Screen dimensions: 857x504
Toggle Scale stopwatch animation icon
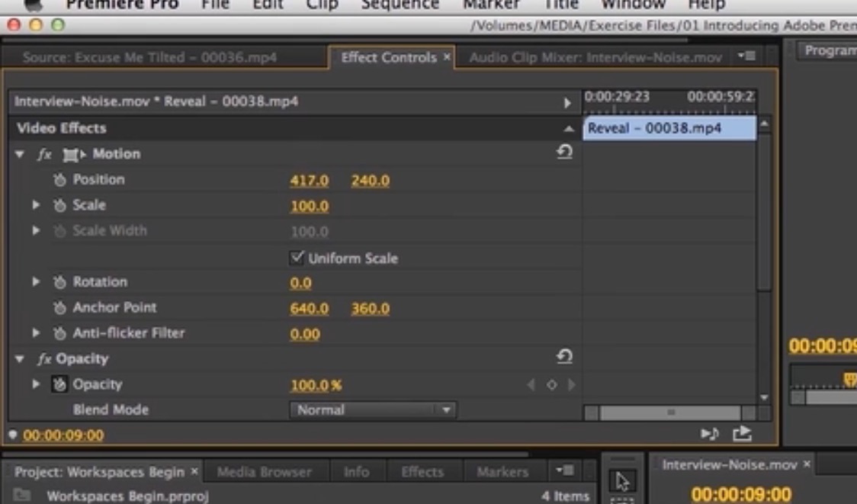59,205
